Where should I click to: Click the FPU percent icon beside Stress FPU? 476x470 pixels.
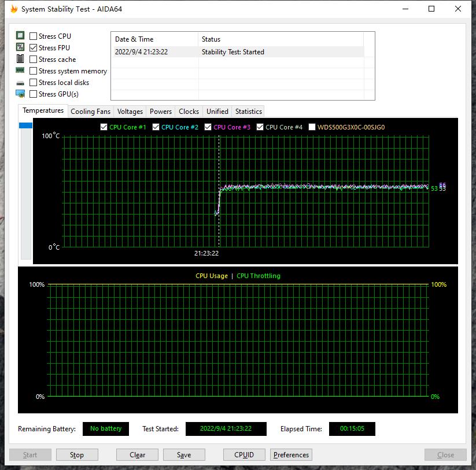(x=20, y=47)
